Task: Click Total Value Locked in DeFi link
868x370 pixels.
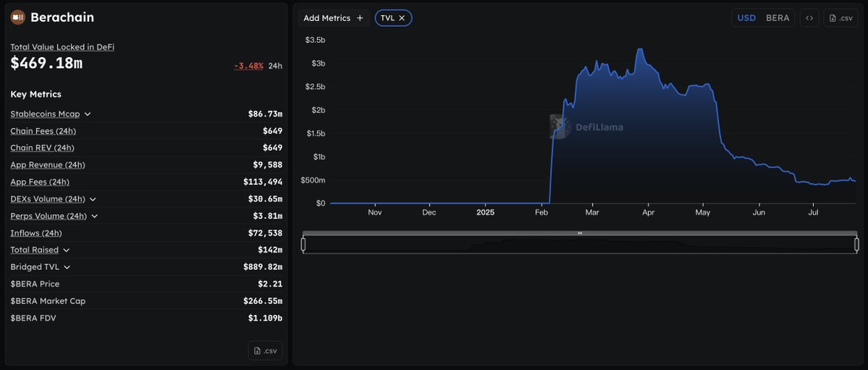Action: [x=62, y=47]
